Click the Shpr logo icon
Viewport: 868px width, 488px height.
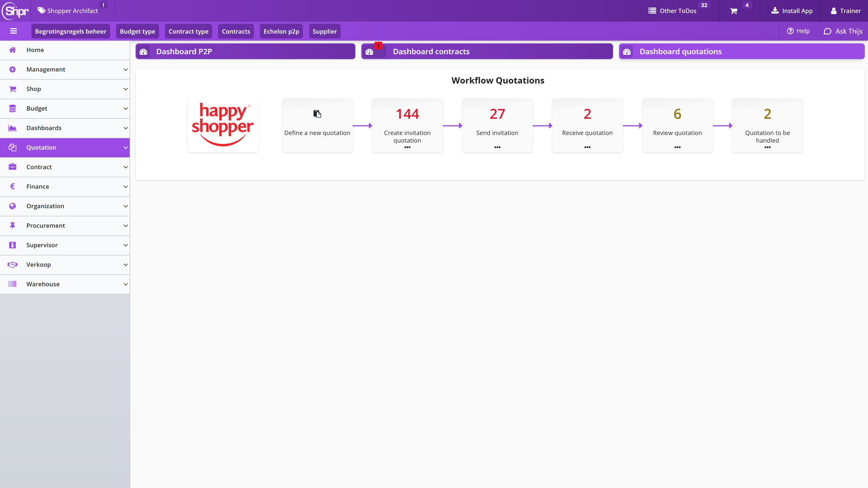tap(15, 11)
